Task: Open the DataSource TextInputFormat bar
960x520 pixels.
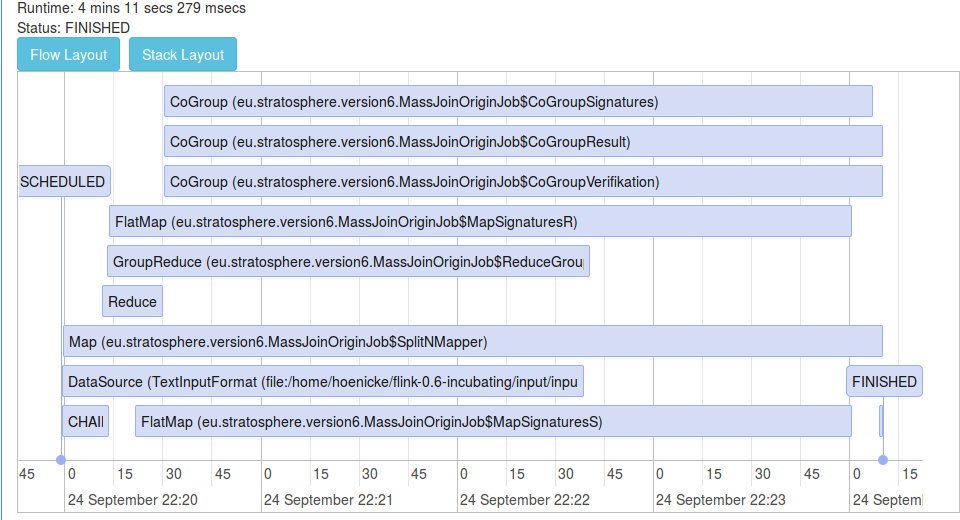Action: click(x=322, y=381)
